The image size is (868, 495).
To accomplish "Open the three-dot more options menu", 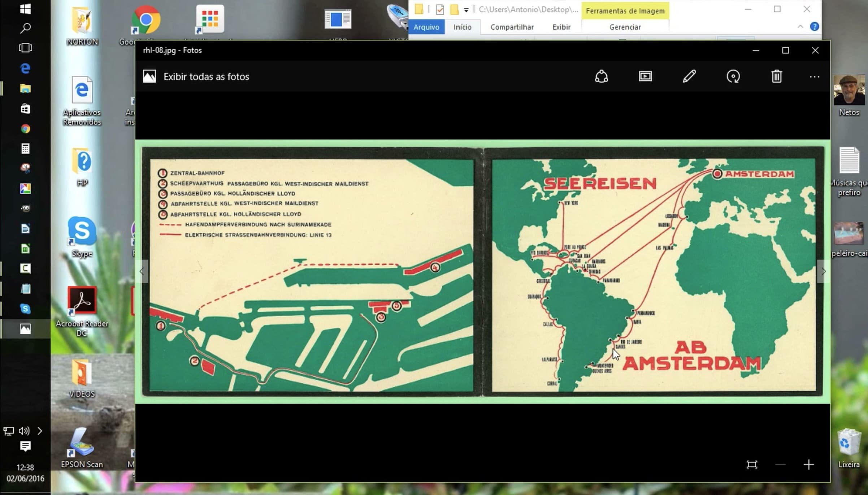I will tap(814, 77).
